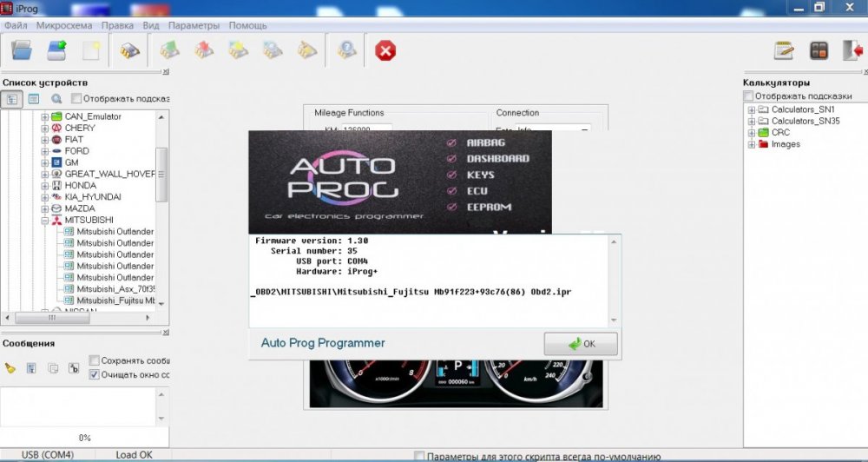The width and height of the screenshot is (868, 462).
Task: Open the Параметры menu
Action: pyautogui.click(x=194, y=25)
